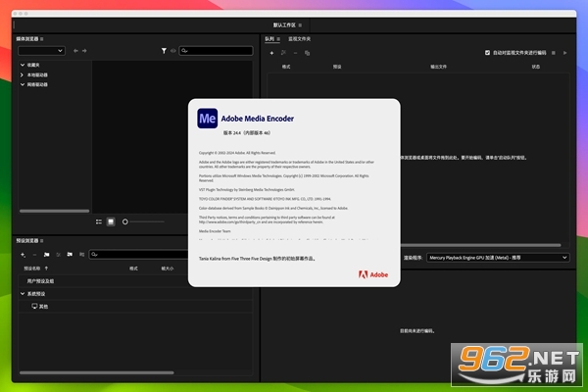This screenshot has width=588, height=392.
Task: Click the stop queue square icon
Action: point(554,53)
